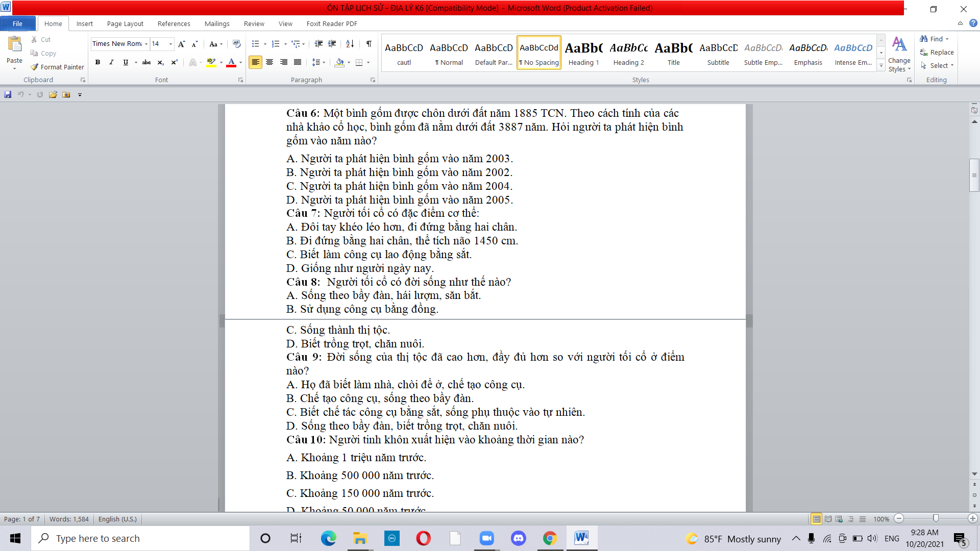
Task: Click the Paste clipboard icon
Action: pyautogui.click(x=14, y=45)
